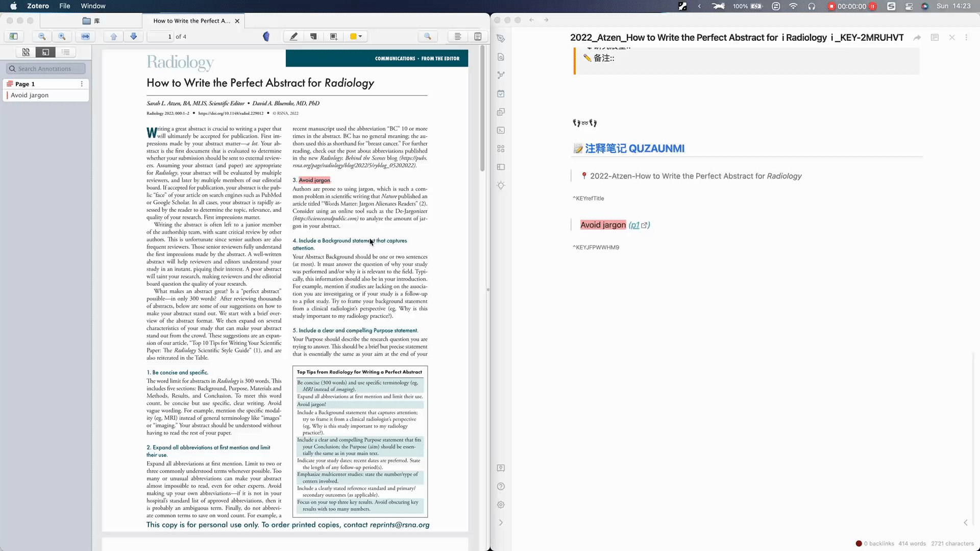Click the annotation search bar
This screenshot has height=551, width=980.
tap(46, 68)
